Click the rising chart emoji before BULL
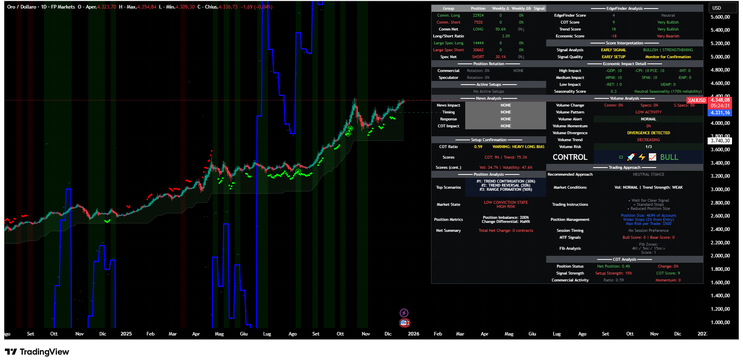The image size is (743, 364). [x=653, y=157]
